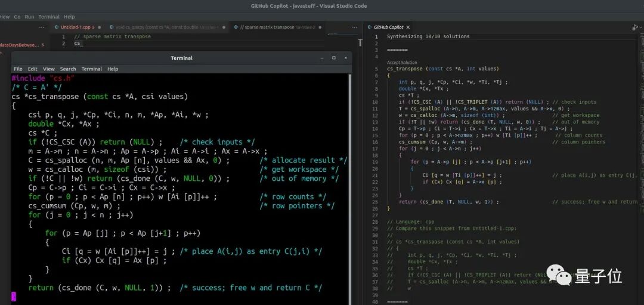Viewport: 644px width, 305px height.
Task: Open the Go menu in VS Code
Action: tap(17, 17)
